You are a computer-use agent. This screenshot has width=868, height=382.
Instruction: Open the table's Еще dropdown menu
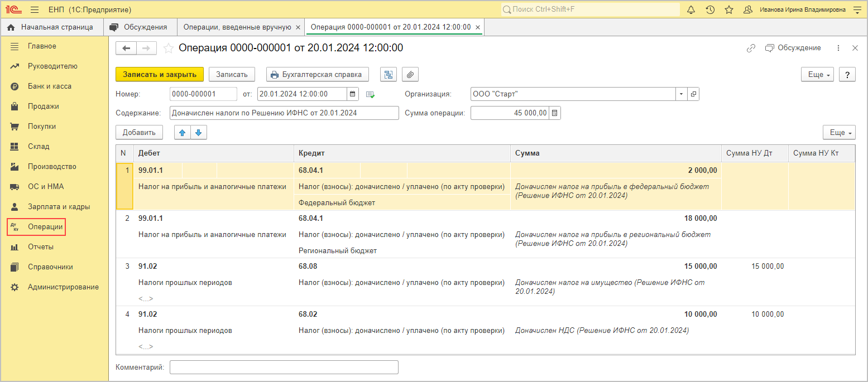coord(839,133)
